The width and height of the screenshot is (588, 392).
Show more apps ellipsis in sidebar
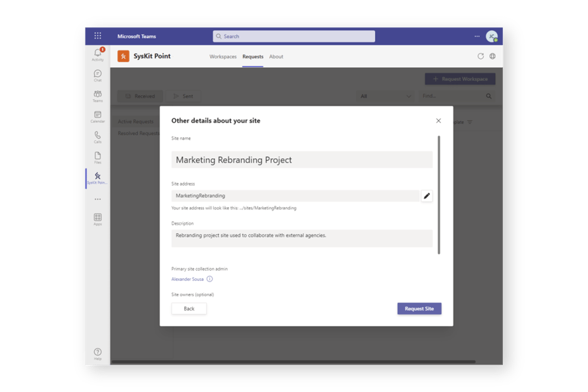point(97,199)
